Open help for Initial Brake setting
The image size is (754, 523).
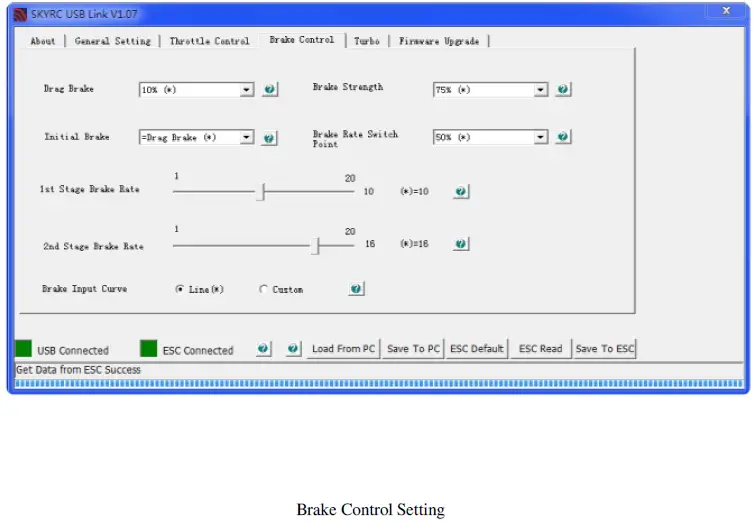coord(269,138)
